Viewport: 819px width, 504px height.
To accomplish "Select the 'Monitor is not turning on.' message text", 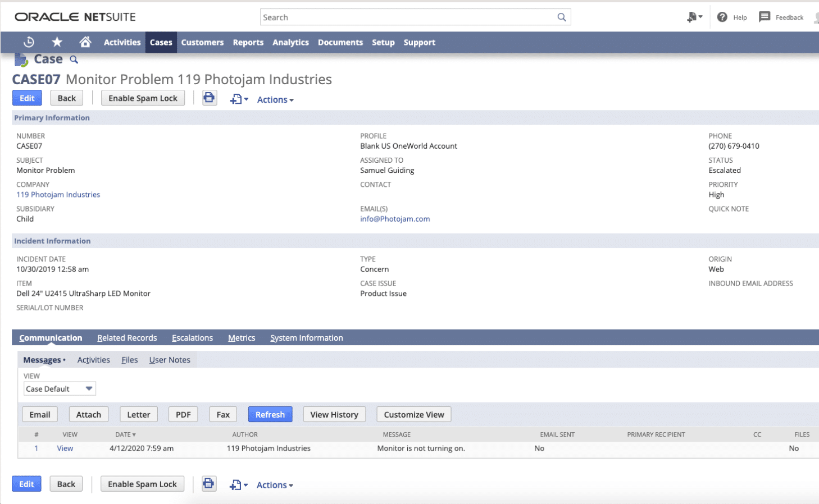I will pyautogui.click(x=421, y=448).
